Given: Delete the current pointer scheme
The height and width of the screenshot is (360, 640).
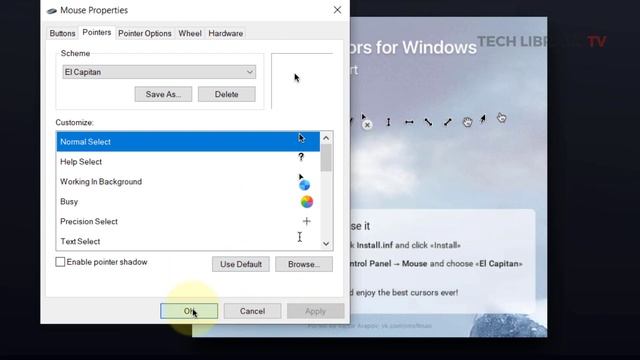Looking at the screenshot, I should pos(227,94).
